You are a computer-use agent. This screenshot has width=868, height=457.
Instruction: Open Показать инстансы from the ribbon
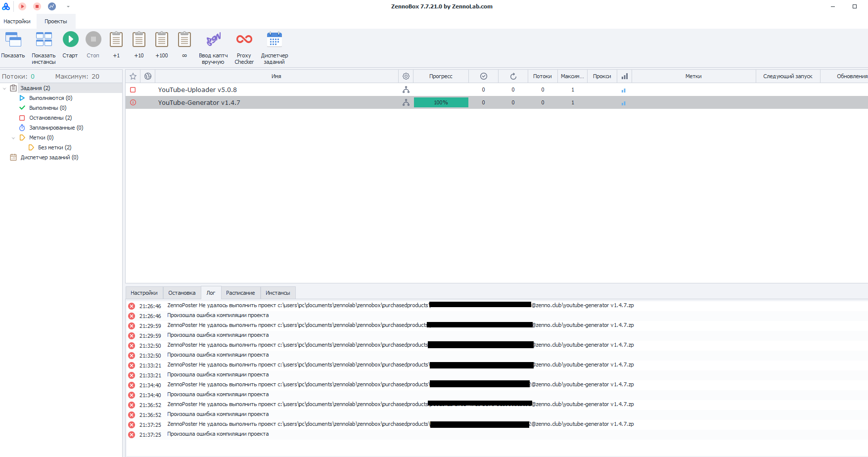click(x=44, y=40)
